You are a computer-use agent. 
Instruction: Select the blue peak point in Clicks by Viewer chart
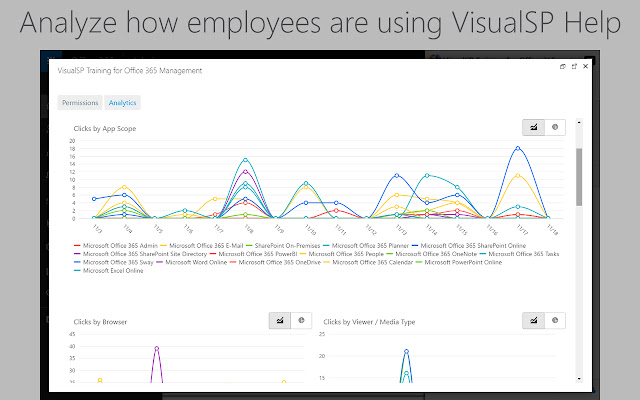click(x=406, y=351)
